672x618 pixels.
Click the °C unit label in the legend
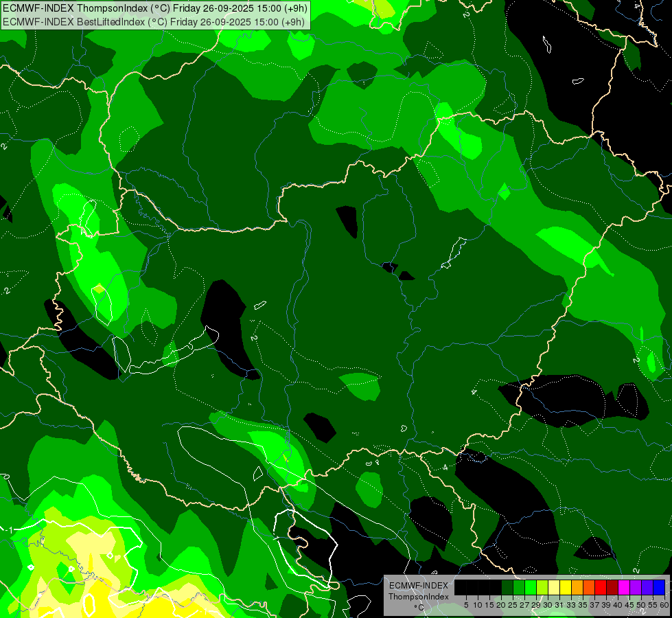(x=419, y=608)
